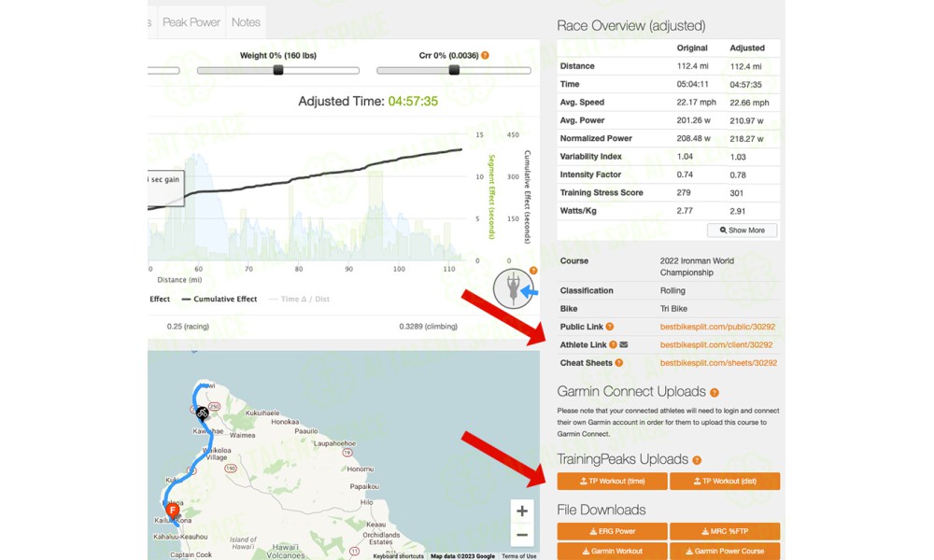934x560 pixels.
Task: Click the Adjusted column header
Action: coord(747,48)
